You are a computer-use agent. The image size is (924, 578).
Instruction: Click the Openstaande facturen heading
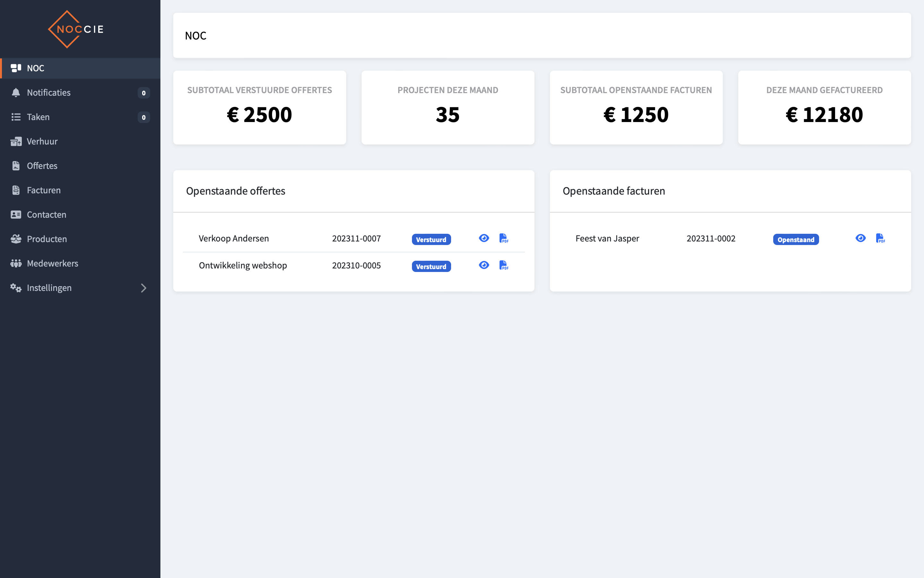tap(613, 191)
